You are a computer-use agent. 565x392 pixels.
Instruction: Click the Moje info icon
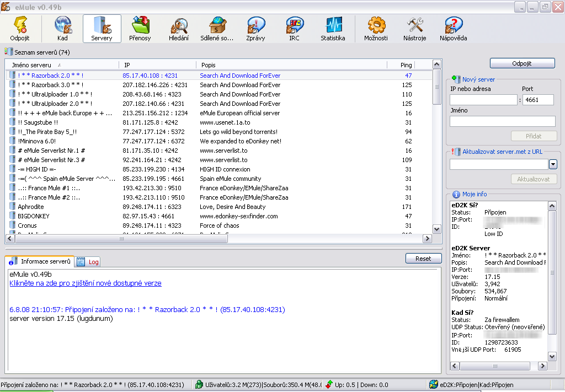pos(456,195)
